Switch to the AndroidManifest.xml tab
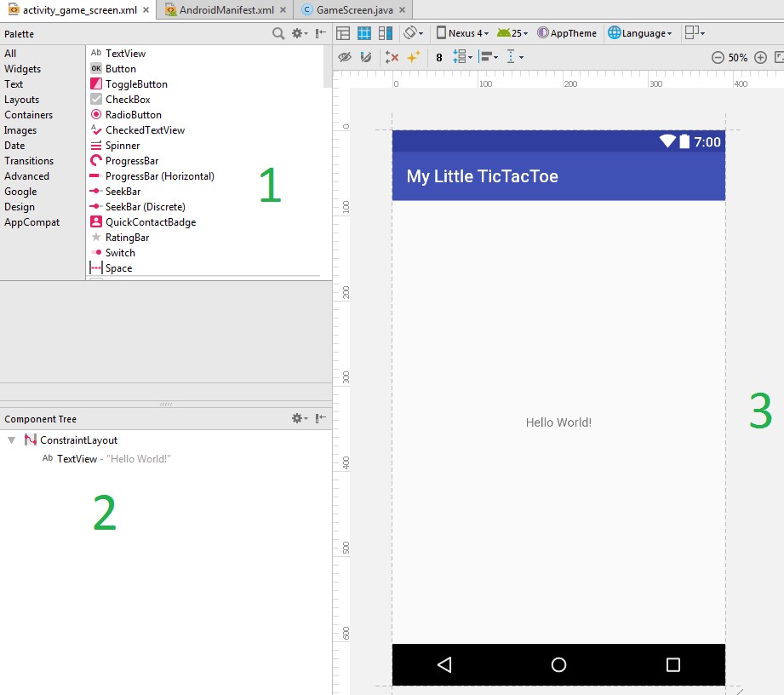 click(x=226, y=9)
